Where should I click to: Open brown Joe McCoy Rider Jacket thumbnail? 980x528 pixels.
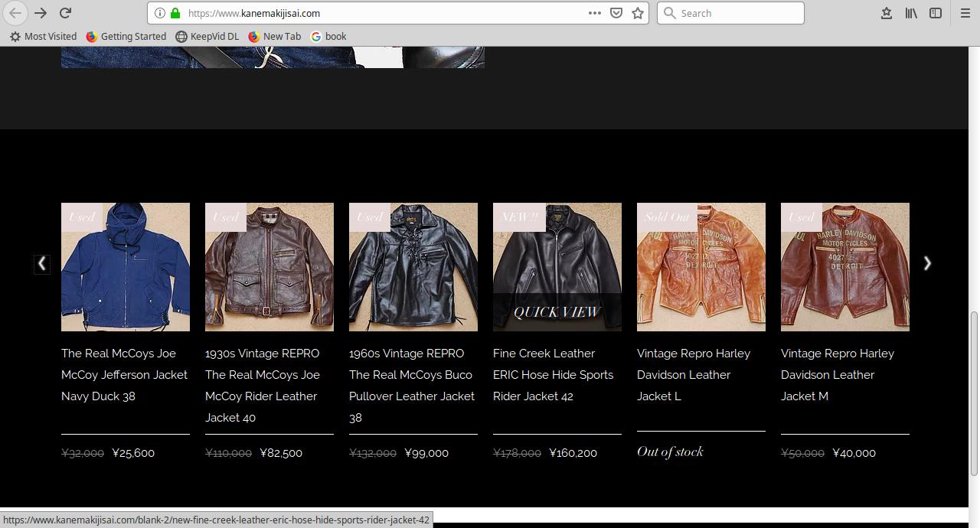(x=269, y=267)
